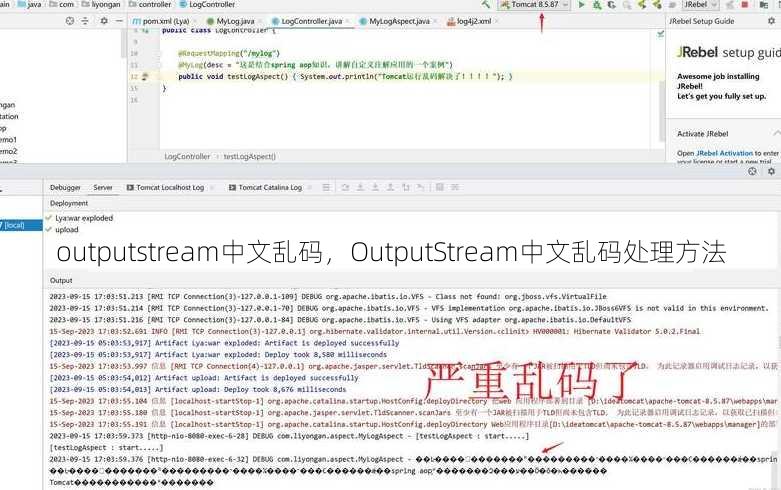Click the Output section label

(61, 280)
